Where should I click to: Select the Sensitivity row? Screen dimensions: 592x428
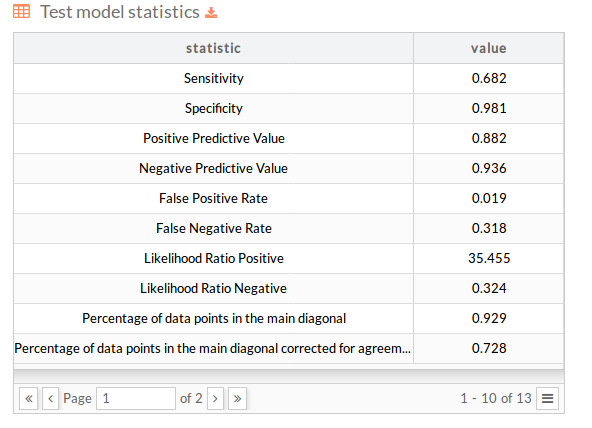coord(288,79)
